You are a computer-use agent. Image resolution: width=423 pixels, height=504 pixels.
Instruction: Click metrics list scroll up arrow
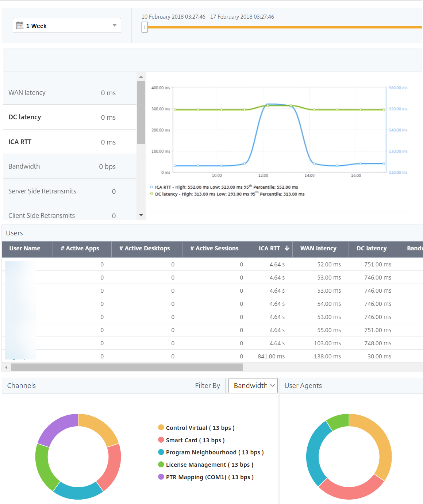point(141,77)
